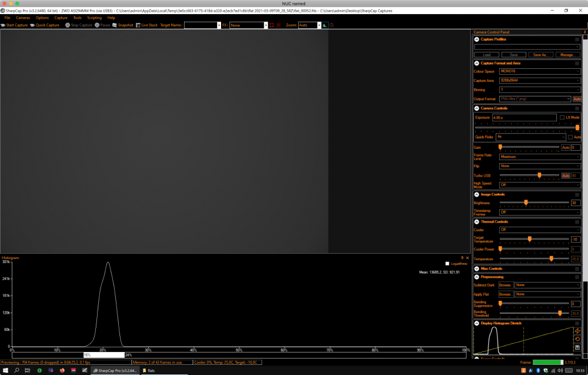Click Save As in Capture Profiles

click(540, 55)
